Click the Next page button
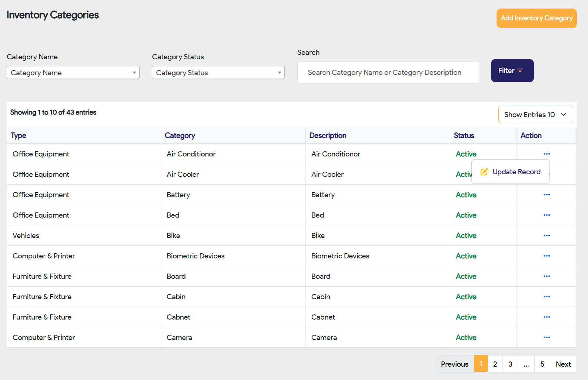The height and width of the screenshot is (380, 588). pos(563,364)
